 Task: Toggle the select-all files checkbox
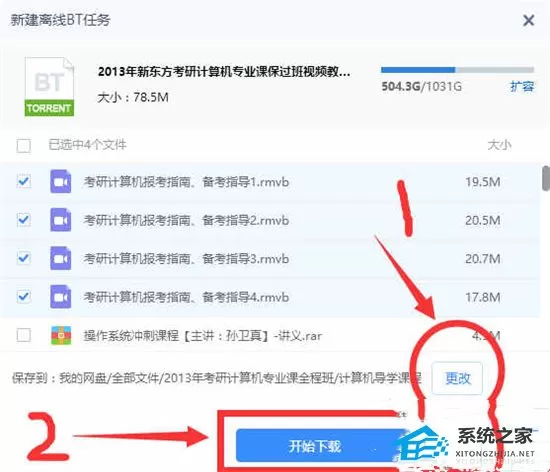tap(24, 145)
